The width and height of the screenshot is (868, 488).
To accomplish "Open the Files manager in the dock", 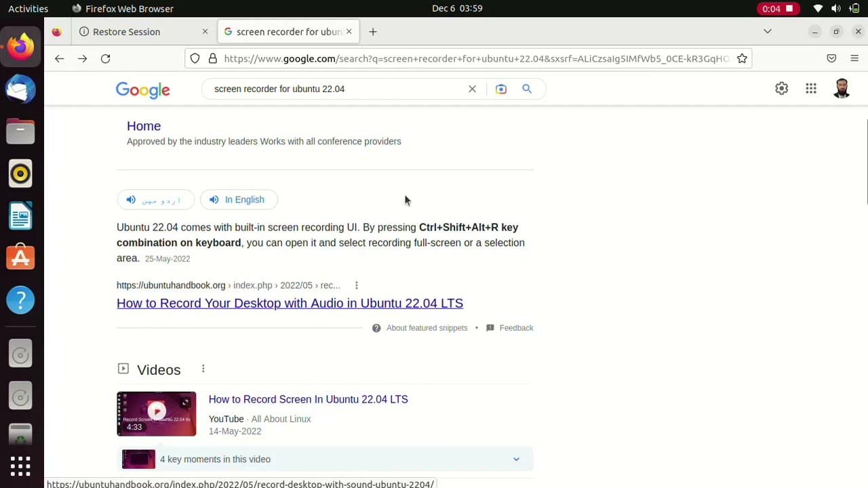I will [20, 131].
